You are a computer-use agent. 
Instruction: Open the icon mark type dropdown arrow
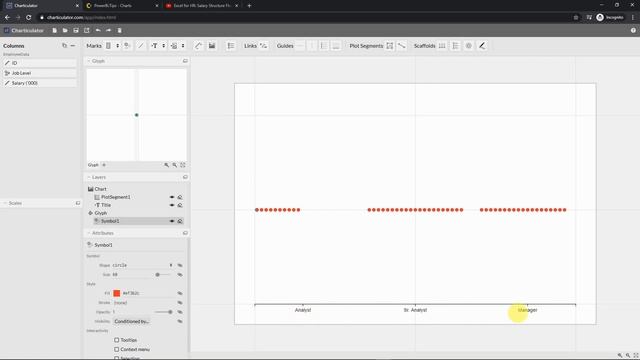[x=183, y=46]
